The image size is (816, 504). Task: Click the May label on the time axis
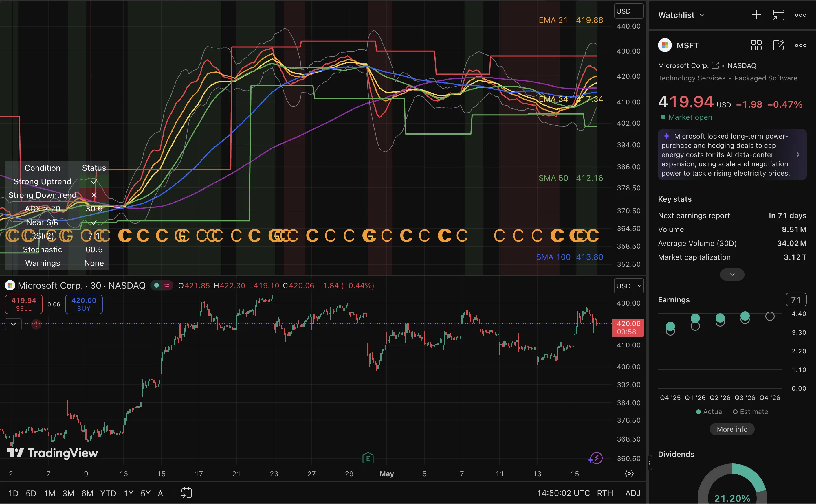386,474
